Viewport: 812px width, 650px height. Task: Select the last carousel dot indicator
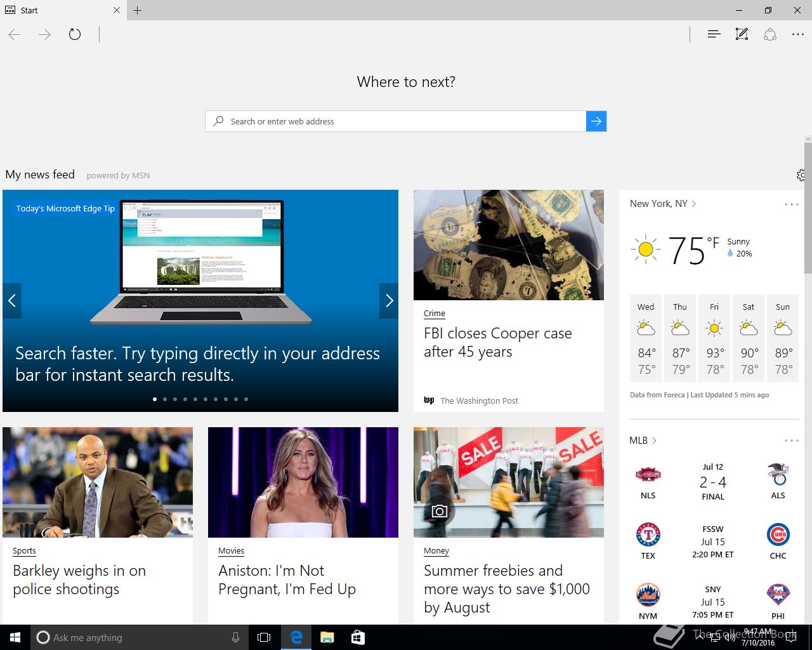(246, 399)
